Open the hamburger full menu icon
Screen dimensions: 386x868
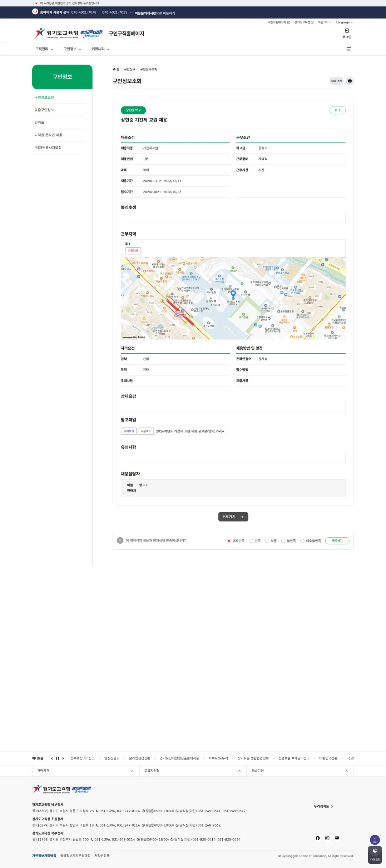[349, 49]
